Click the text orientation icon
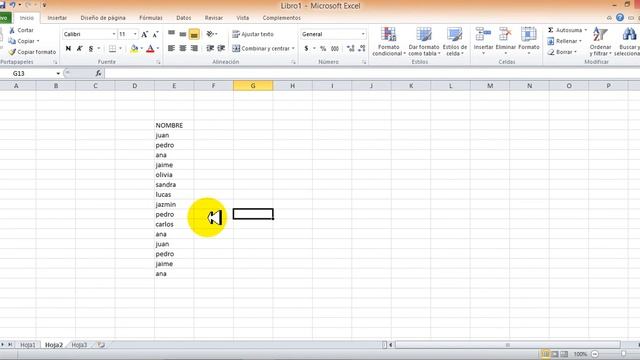 (x=210, y=34)
